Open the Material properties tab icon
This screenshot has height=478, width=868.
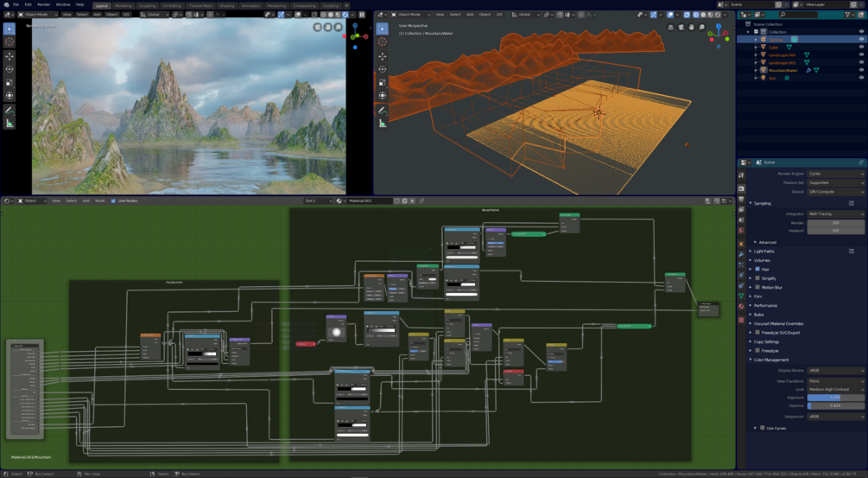point(741,306)
